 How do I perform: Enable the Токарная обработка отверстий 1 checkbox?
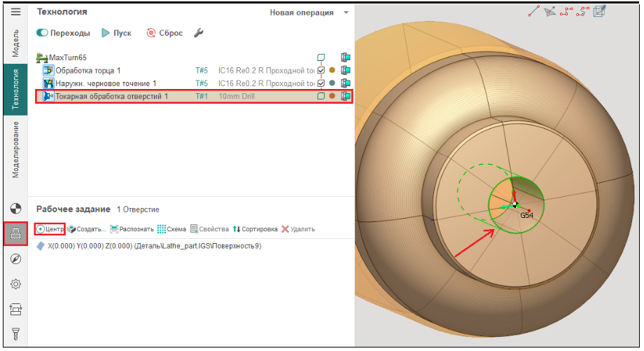tap(321, 96)
